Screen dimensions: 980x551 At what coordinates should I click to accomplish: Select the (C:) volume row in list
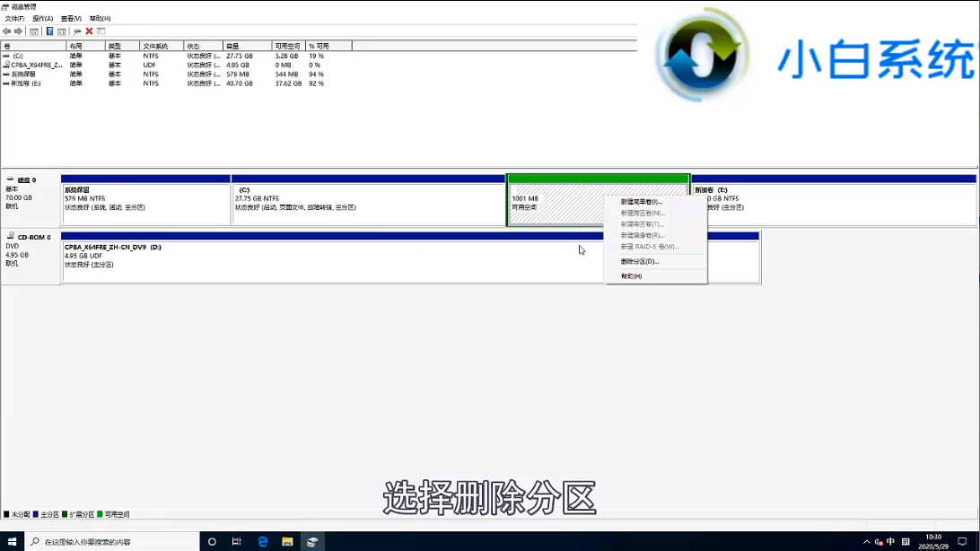coord(175,56)
